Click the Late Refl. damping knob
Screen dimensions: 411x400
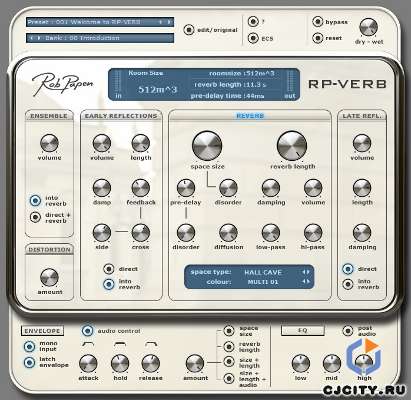(362, 233)
